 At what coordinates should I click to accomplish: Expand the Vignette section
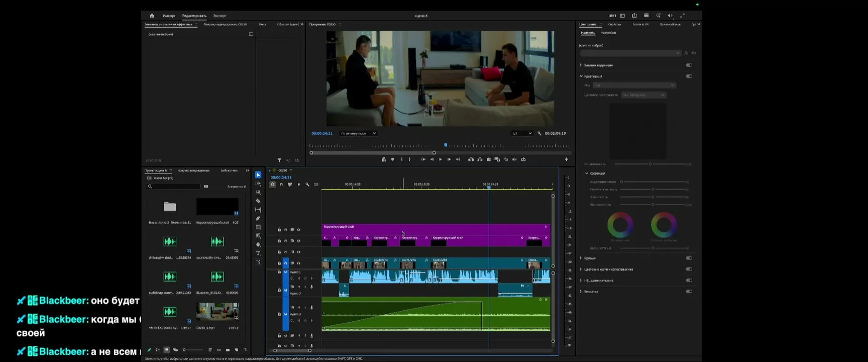point(581,292)
